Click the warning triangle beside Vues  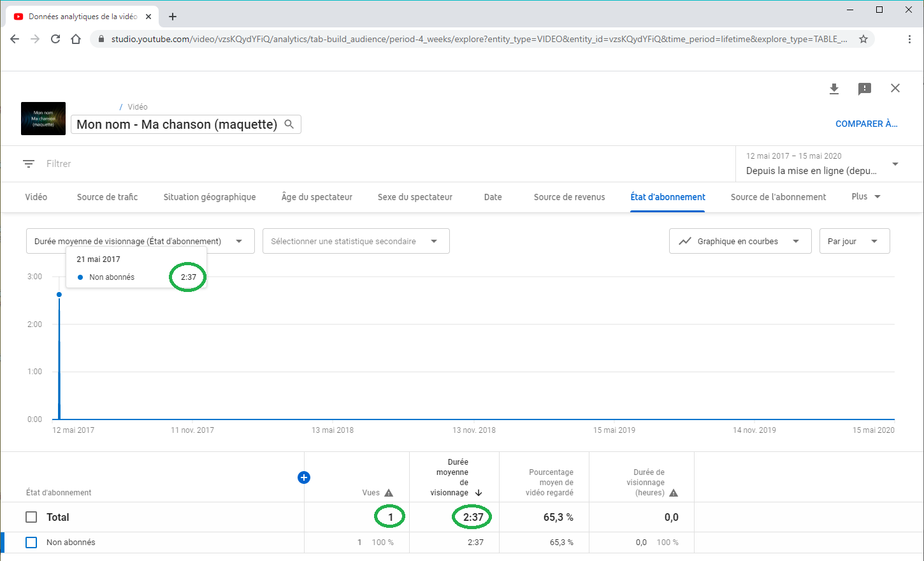click(389, 493)
